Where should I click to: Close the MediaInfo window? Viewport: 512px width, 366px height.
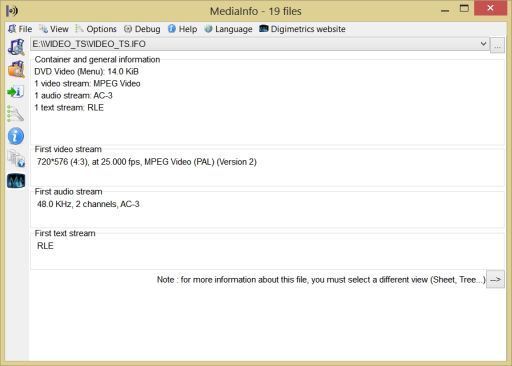(490, 8)
